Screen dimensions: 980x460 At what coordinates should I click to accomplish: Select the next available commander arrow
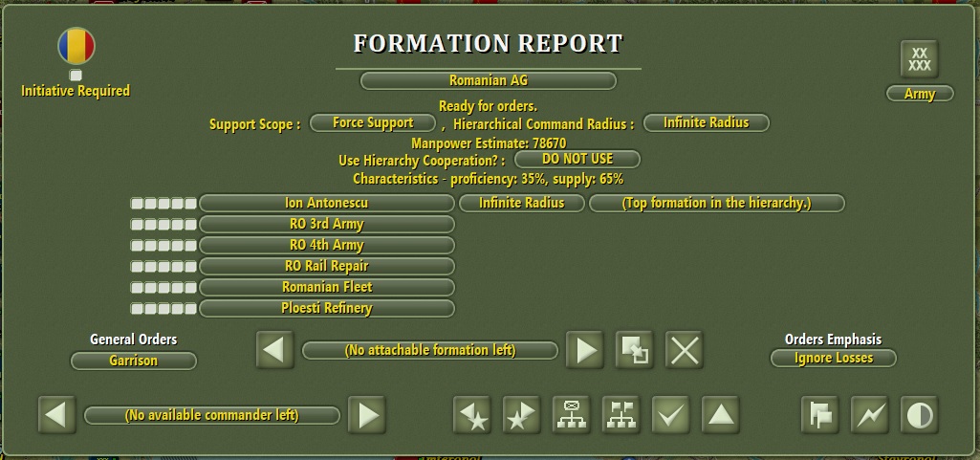[x=367, y=415]
